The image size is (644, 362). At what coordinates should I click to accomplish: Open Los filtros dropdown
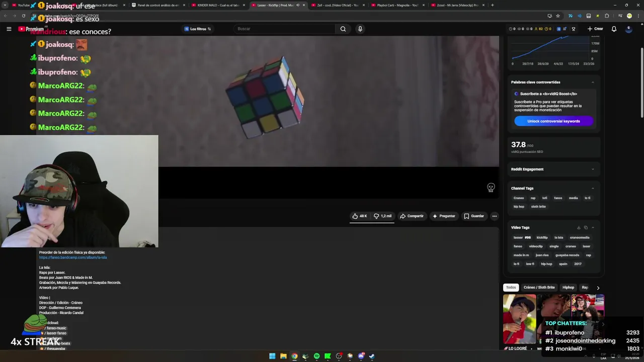[197, 29]
